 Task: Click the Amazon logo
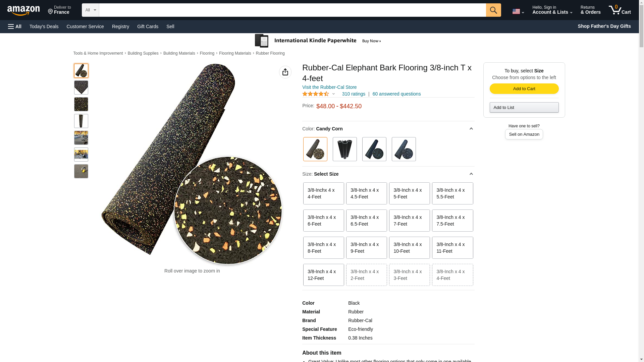click(23, 11)
